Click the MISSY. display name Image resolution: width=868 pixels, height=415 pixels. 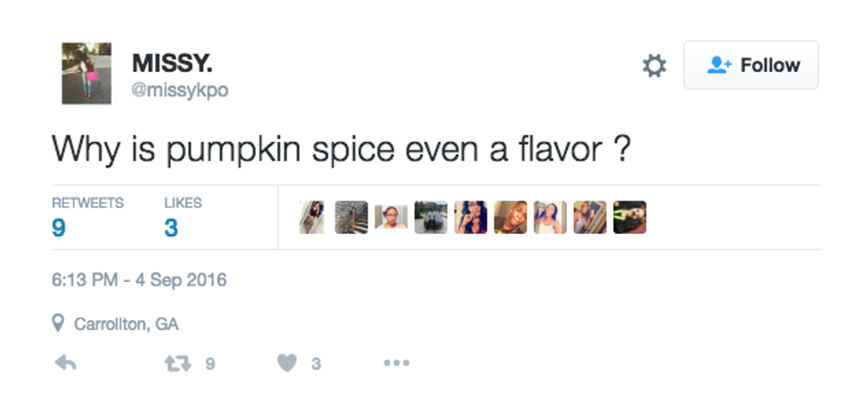click(x=172, y=64)
